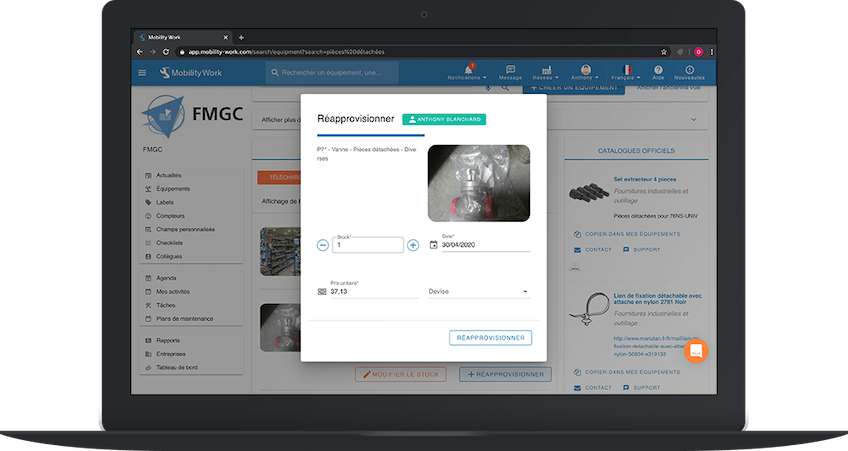Click Créer un équipement button
Image resolution: width=848 pixels, height=451 pixels.
574,89
